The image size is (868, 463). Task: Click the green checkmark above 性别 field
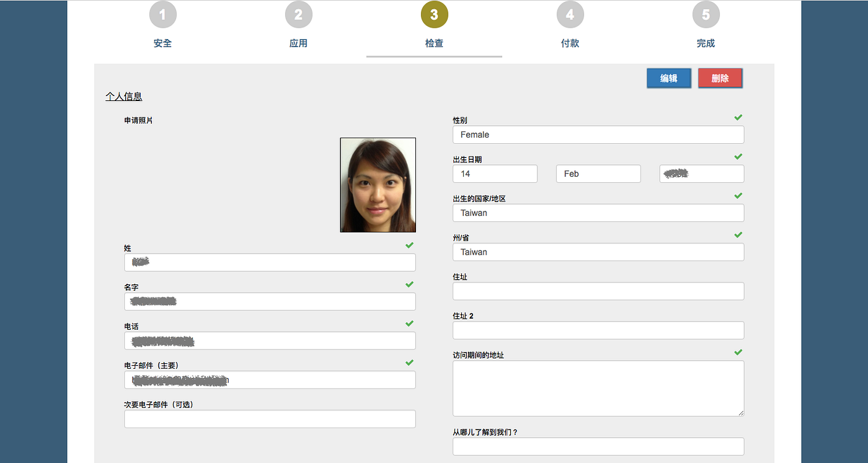(x=738, y=117)
